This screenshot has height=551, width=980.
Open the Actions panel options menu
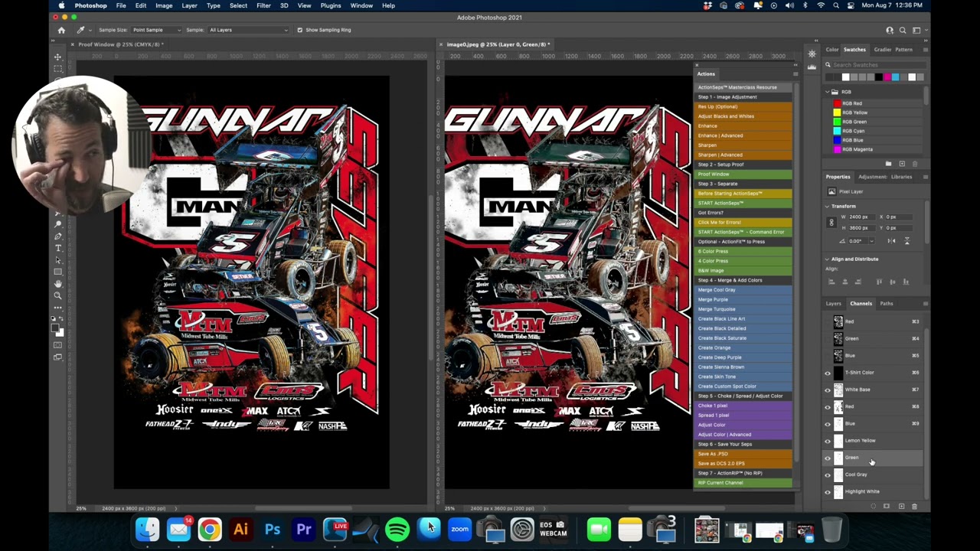(x=795, y=74)
